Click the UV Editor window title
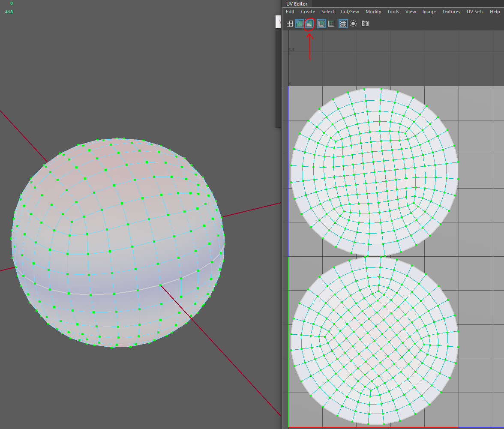 point(297,4)
